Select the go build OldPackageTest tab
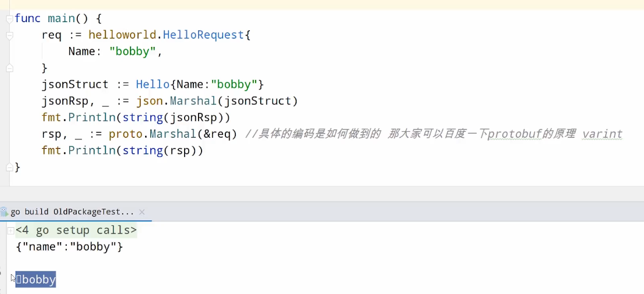644x294 pixels. pos(72,212)
